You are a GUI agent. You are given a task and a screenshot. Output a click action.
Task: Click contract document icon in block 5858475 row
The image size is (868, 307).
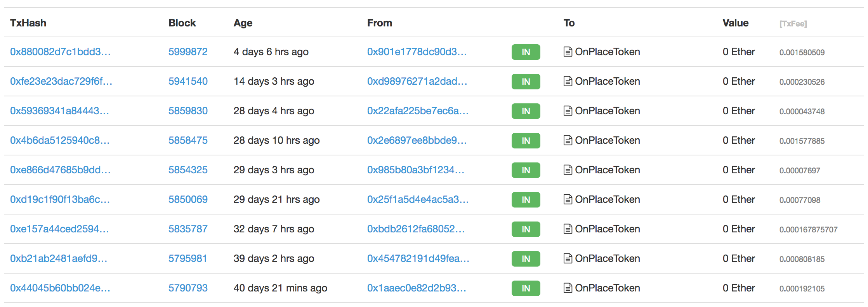coord(568,140)
